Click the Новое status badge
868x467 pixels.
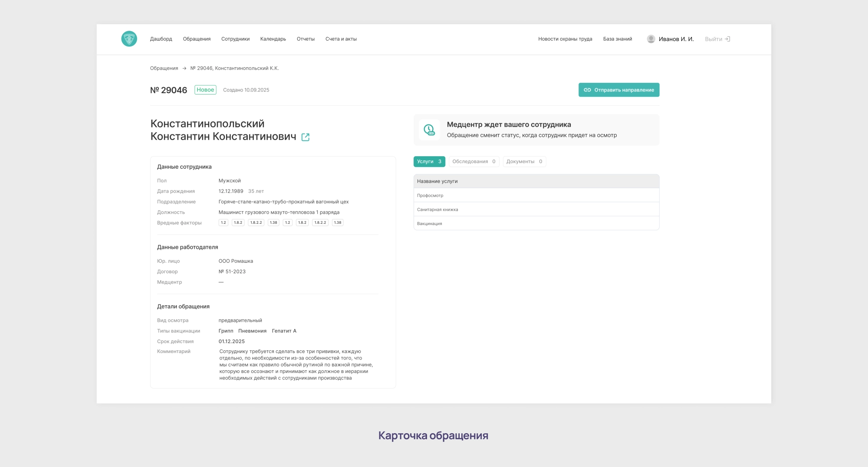pos(205,89)
